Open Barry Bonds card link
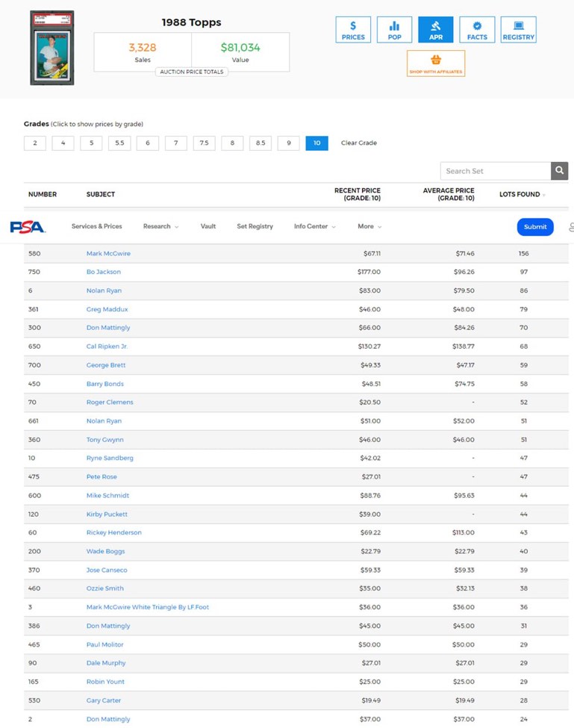This screenshot has height=728, width=574. [104, 384]
